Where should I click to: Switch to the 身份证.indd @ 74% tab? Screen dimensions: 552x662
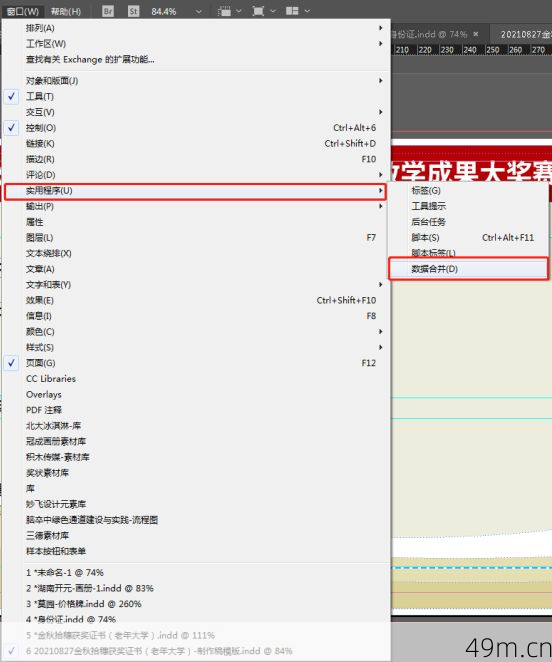tap(429, 34)
